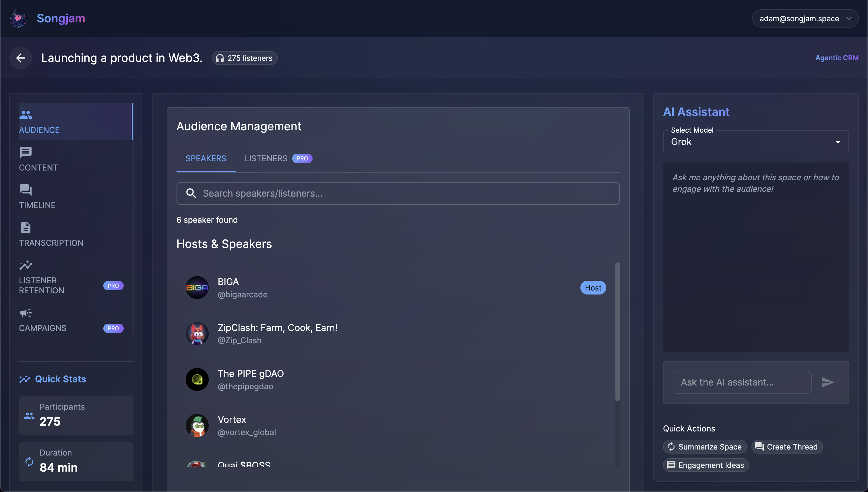Click the Create Thread quick action
Screen dimensions: 868x492
786,447
